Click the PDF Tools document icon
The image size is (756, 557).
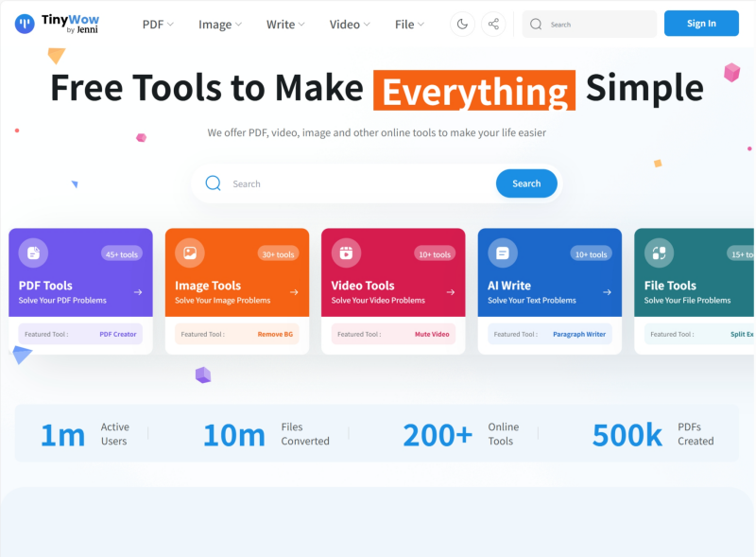(x=33, y=252)
